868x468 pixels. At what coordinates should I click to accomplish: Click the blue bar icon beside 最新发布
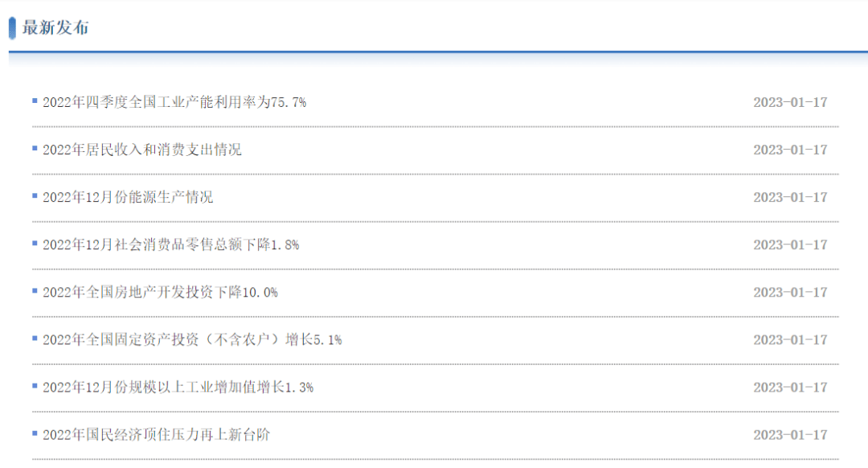[x=12, y=28]
